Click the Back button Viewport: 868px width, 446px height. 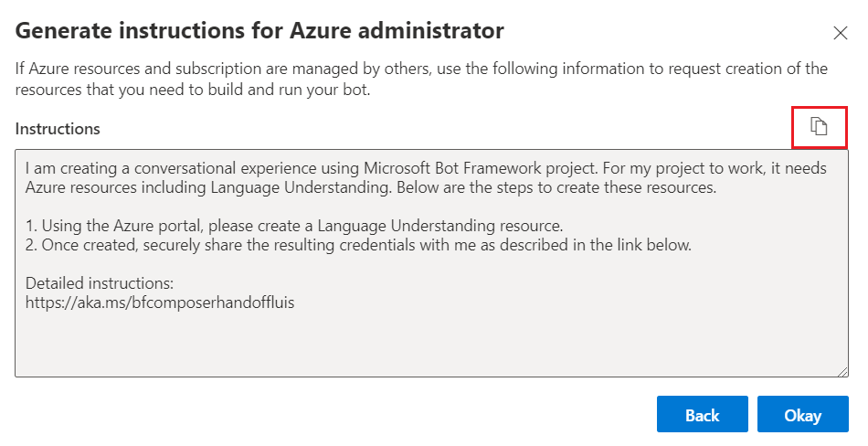click(702, 415)
